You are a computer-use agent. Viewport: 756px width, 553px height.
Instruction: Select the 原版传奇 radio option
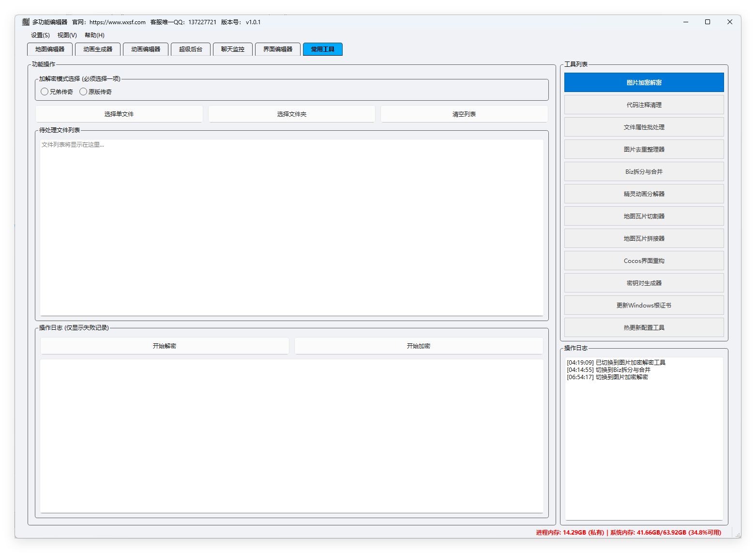click(84, 92)
